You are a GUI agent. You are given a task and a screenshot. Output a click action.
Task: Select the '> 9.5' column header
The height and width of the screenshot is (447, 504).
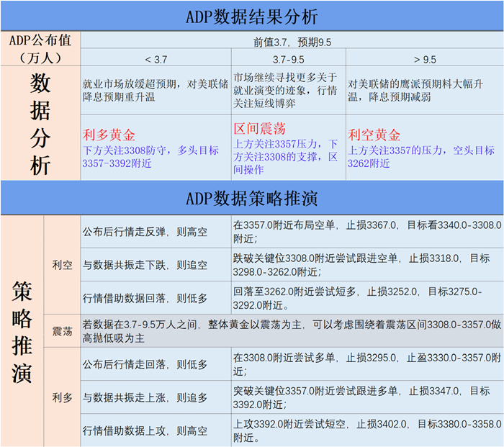(425, 57)
